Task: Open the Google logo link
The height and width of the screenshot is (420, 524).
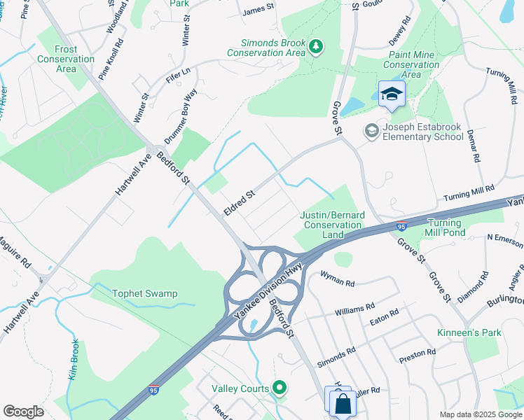Action: [x=23, y=412]
